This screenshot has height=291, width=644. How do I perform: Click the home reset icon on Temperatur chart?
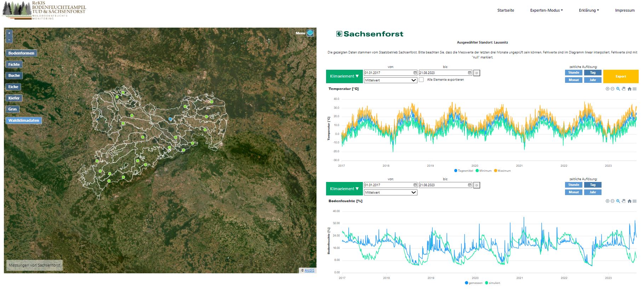tap(629, 89)
